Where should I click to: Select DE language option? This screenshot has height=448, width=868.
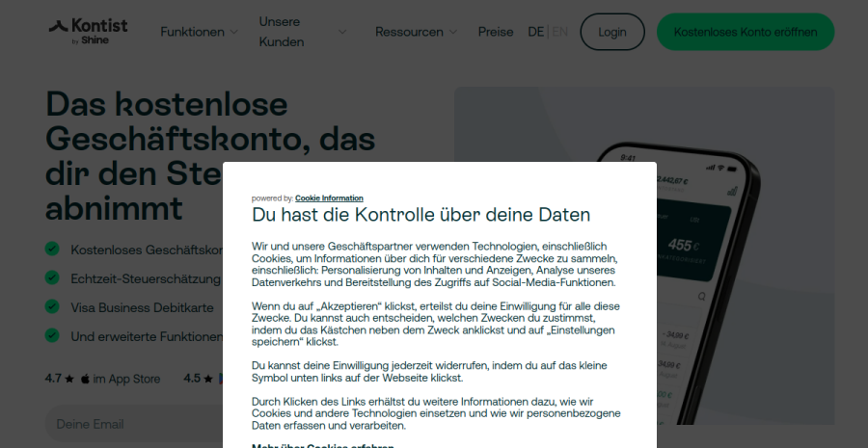point(536,32)
